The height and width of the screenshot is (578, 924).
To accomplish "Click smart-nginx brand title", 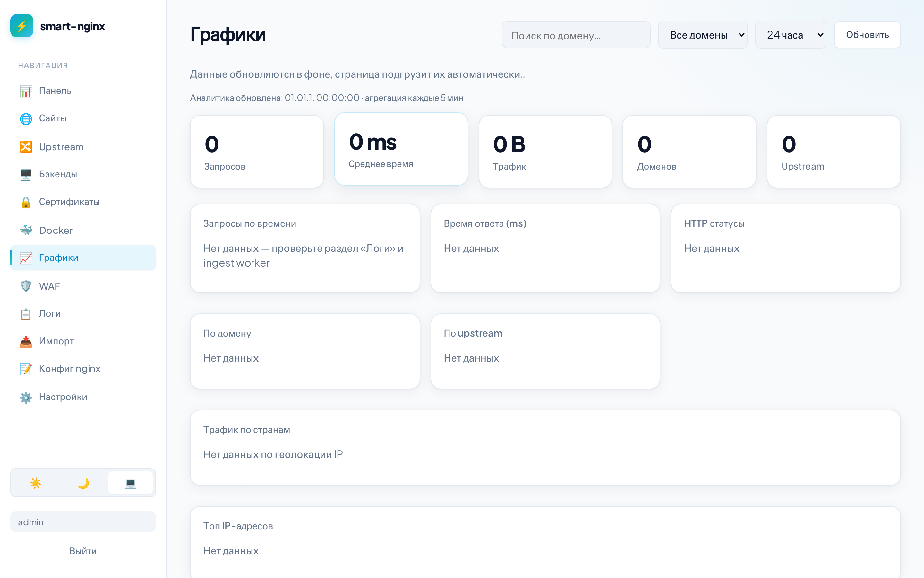I will [73, 26].
